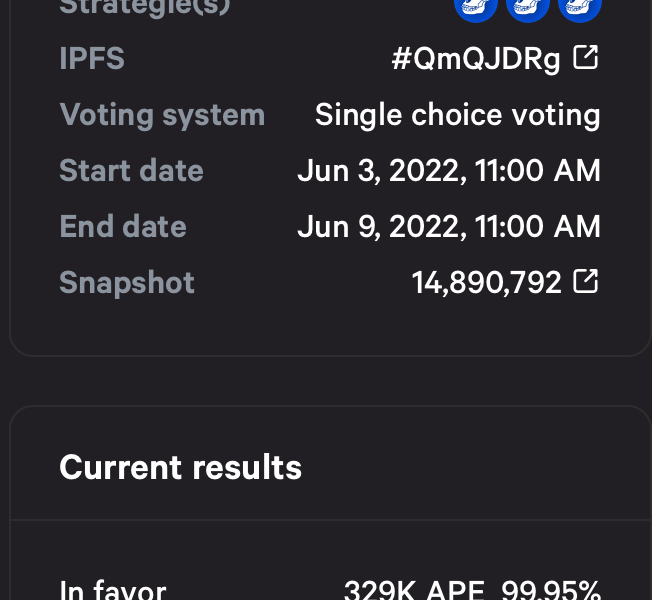Click the Single choice voting value
The height and width of the screenshot is (600, 652).
[457, 115]
